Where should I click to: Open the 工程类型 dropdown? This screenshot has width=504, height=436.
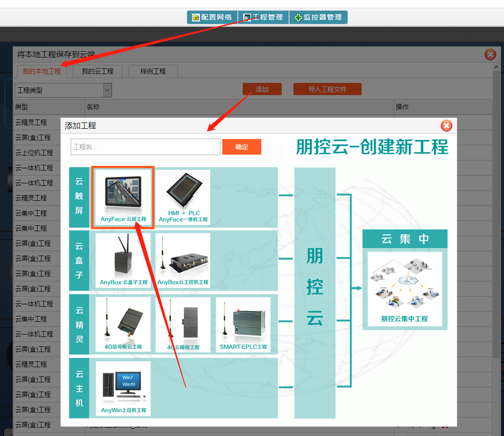click(x=63, y=90)
